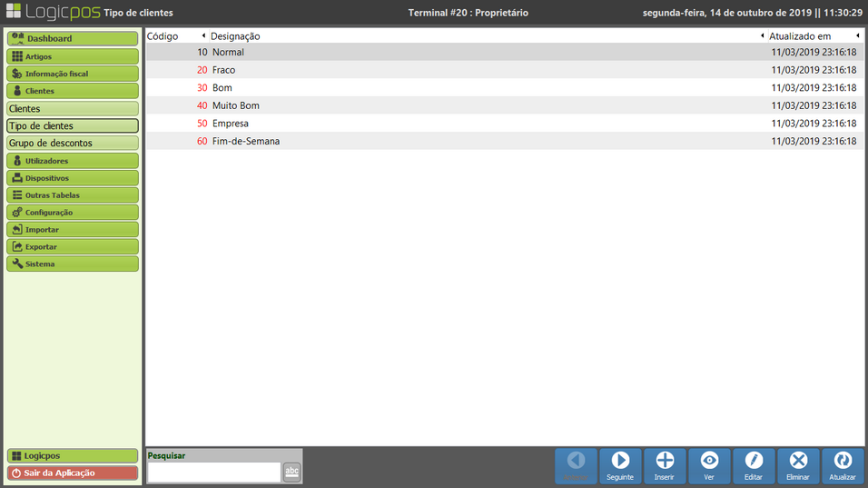Click the Pesquisar search field
The image size is (868, 488).
point(213,472)
